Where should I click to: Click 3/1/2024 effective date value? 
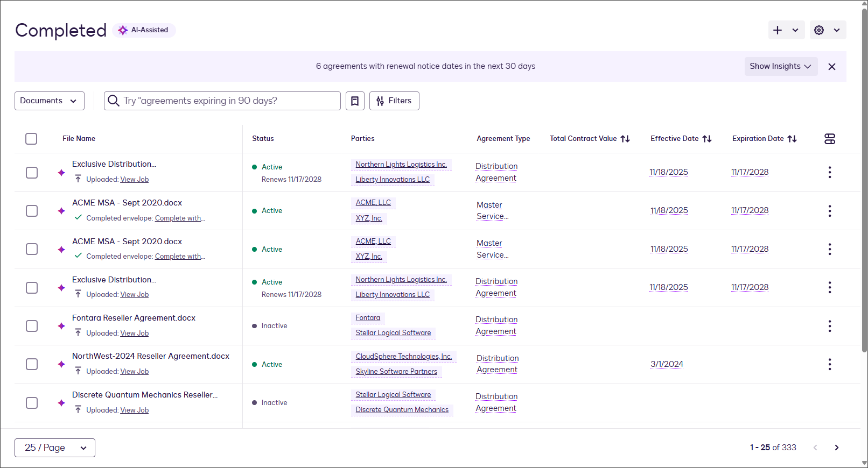667,364
